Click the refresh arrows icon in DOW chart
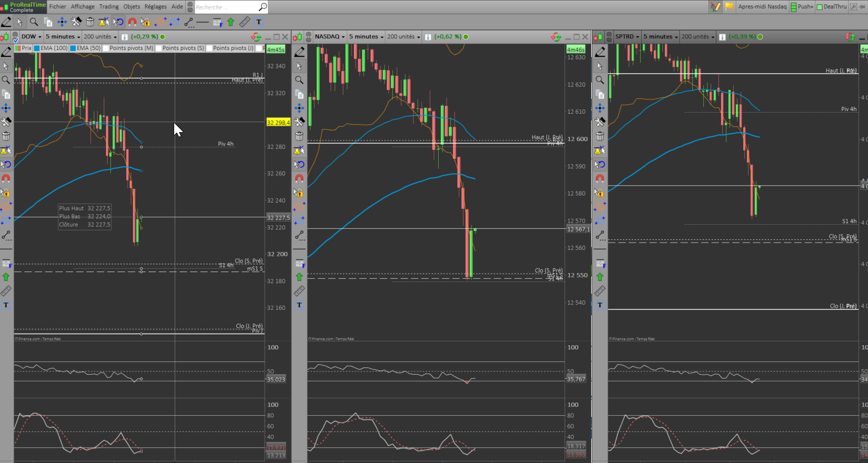Image resolution: width=868 pixels, height=463 pixels. pyautogui.click(x=256, y=37)
